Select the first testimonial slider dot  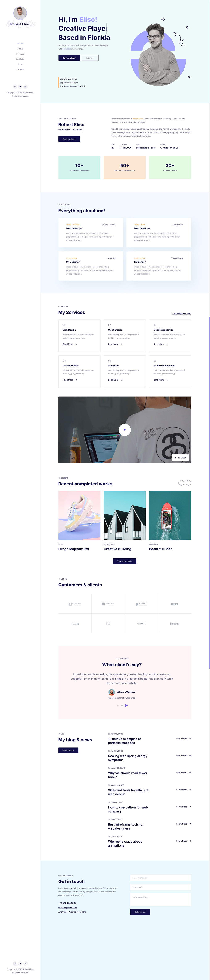coord(118,706)
